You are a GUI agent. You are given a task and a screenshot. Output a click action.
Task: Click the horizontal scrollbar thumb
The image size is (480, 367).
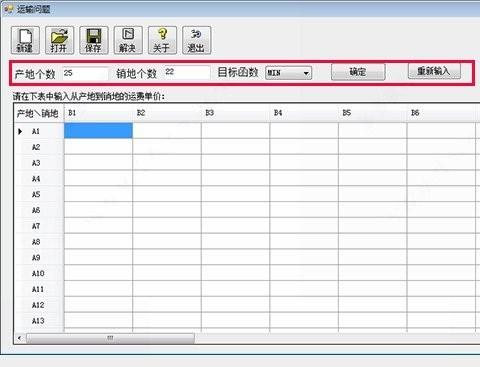coord(110,338)
